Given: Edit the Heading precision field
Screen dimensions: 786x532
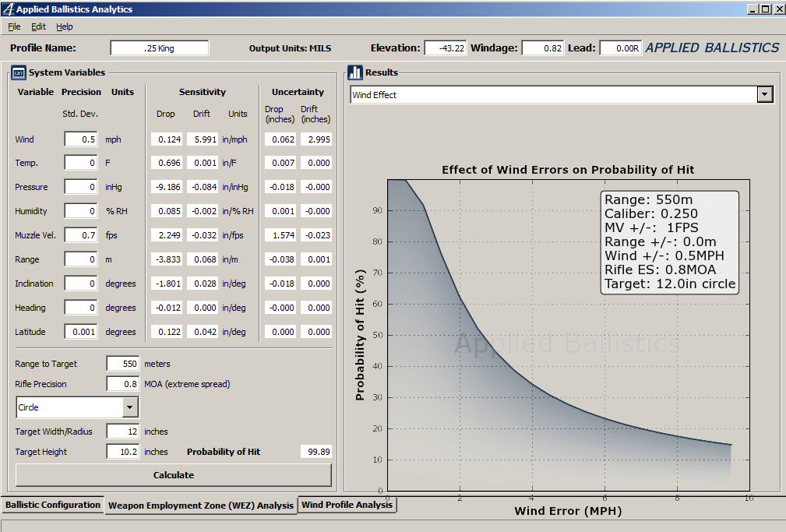Looking at the screenshot, I should [x=81, y=308].
